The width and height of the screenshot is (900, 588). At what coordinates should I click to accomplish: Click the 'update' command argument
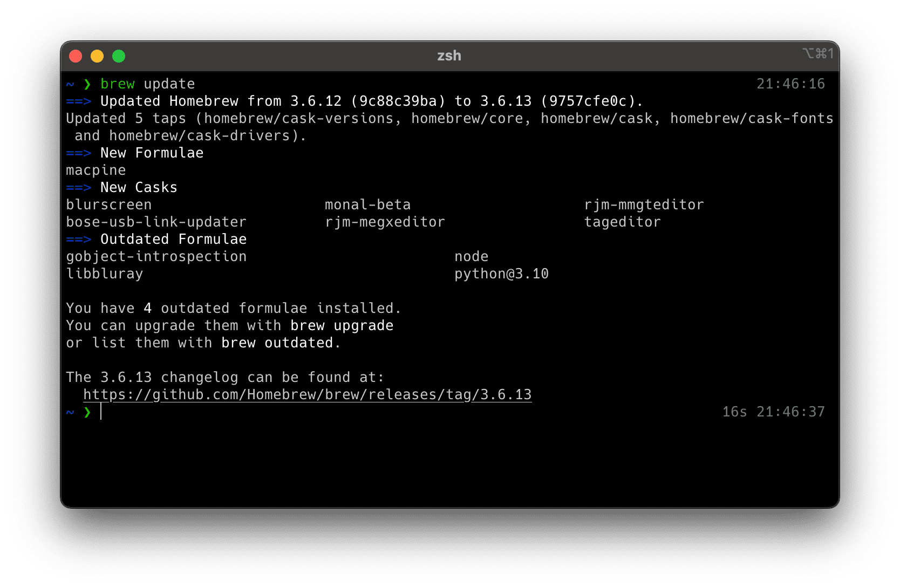[169, 84]
